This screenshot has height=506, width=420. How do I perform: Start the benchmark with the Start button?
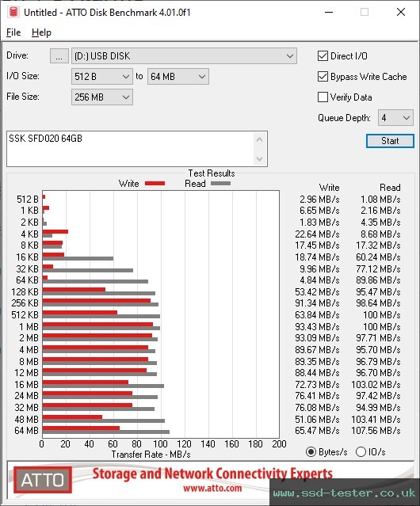(x=390, y=141)
